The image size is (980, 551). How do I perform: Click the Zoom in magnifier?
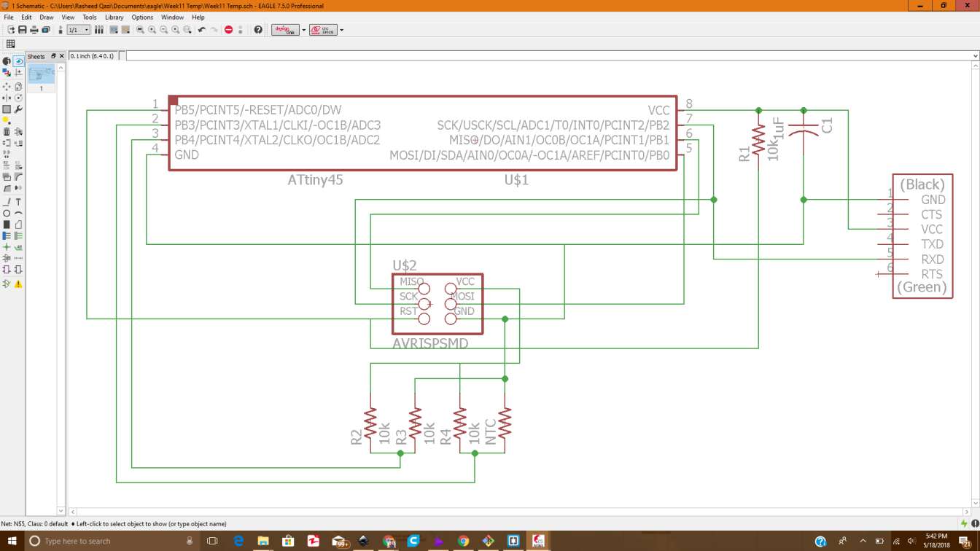[x=152, y=30]
